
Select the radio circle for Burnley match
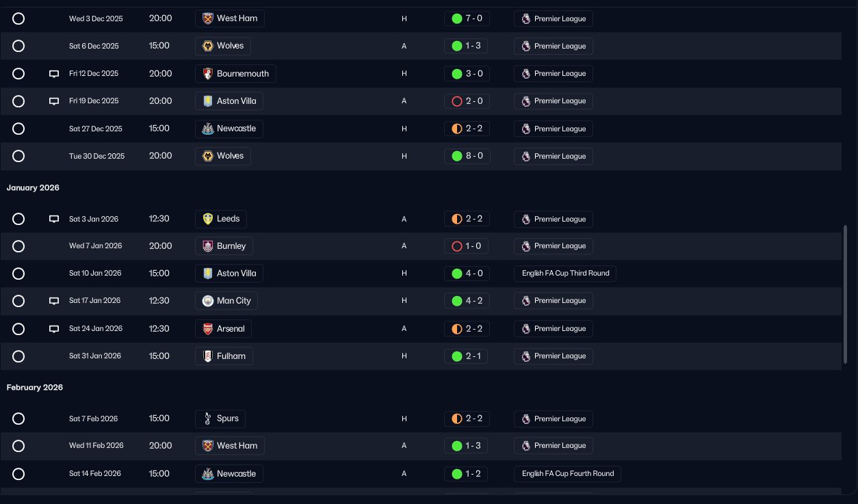[x=18, y=246]
